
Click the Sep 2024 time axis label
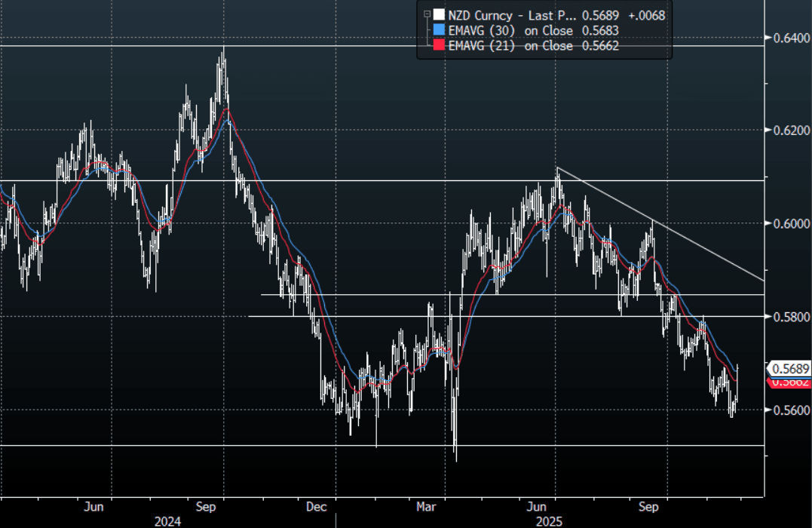(x=206, y=507)
